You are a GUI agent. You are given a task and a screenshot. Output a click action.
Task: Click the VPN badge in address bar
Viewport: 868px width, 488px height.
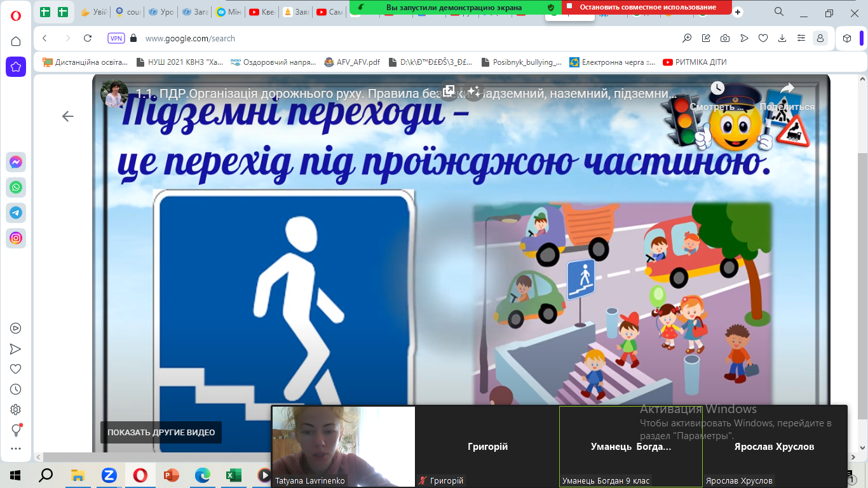[116, 38]
